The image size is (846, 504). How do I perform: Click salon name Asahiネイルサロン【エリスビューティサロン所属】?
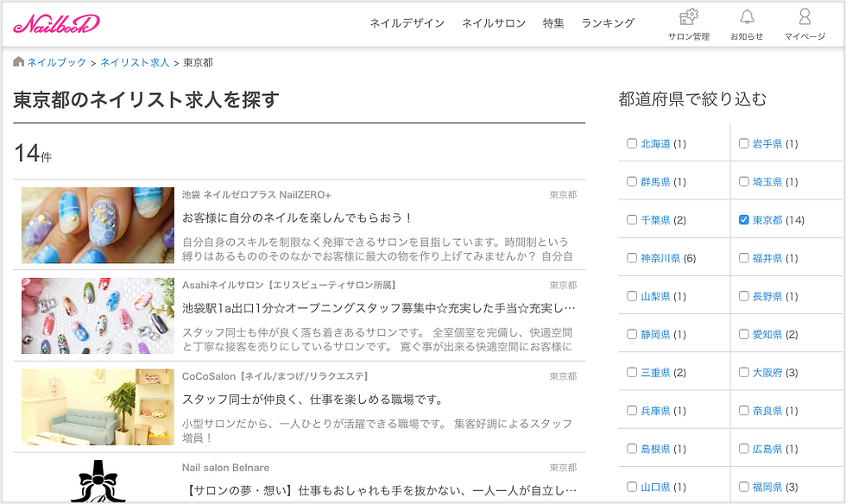[290, 286]
